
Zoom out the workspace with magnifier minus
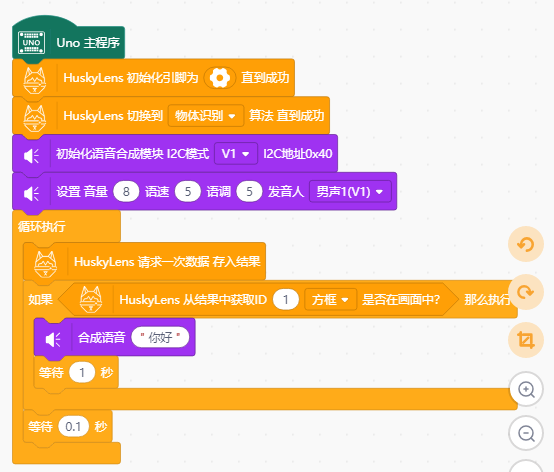526,433
